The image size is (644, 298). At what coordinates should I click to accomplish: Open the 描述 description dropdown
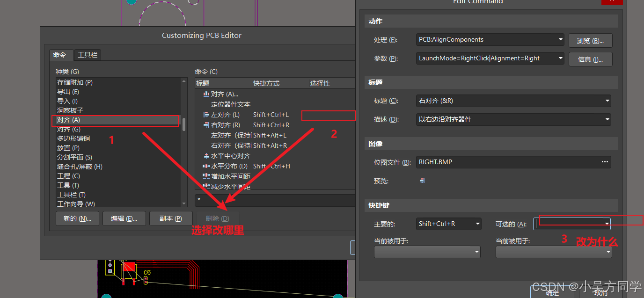[607, 119]
